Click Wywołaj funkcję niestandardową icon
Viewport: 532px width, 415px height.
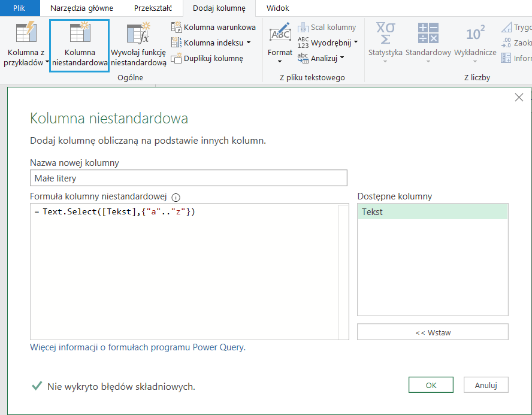point(138,34)
